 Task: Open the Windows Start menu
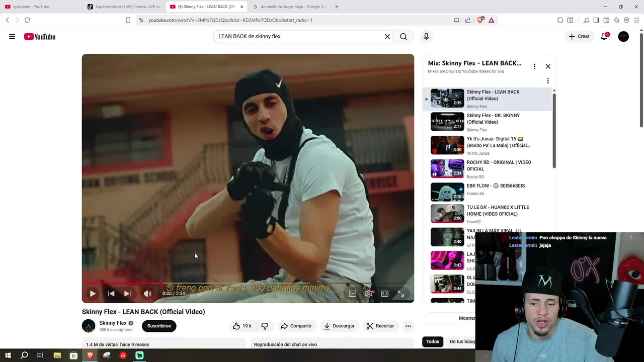(8, 355)
